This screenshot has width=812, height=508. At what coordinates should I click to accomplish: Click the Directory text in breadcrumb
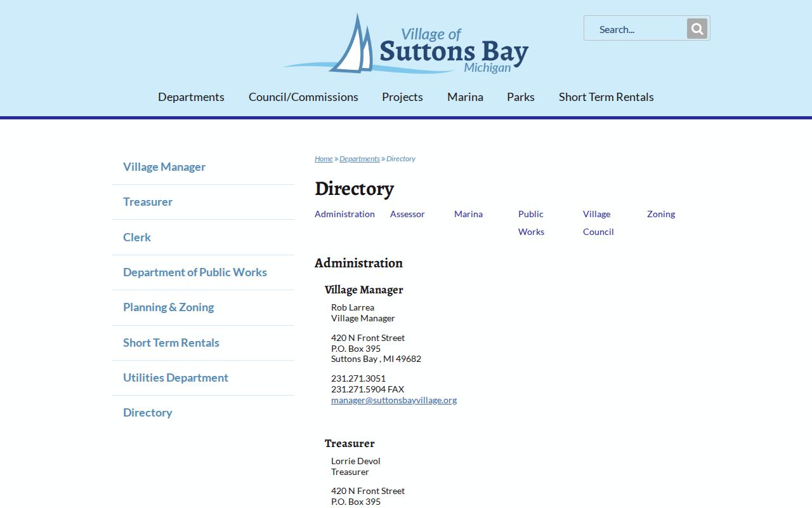[401, 159]
